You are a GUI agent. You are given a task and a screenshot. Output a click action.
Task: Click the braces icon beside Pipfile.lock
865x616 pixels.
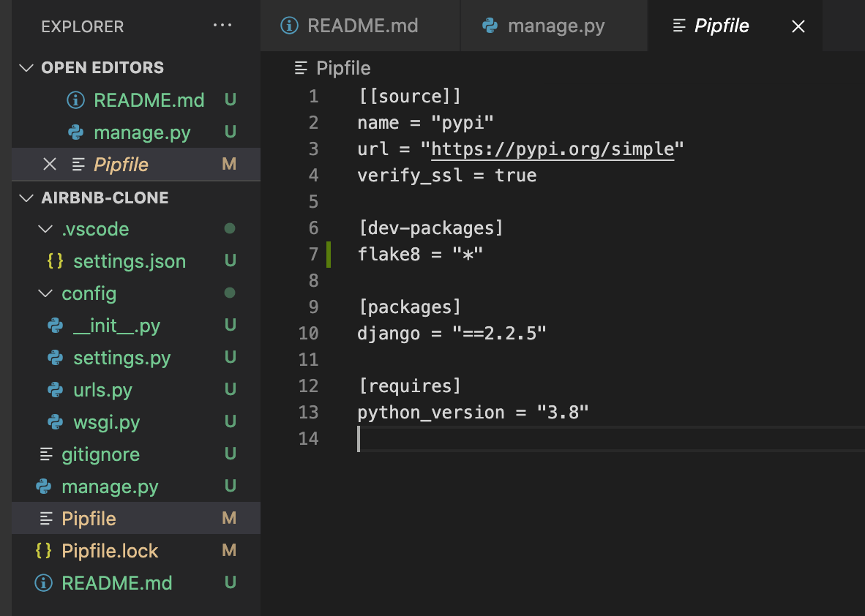[44, 550]
